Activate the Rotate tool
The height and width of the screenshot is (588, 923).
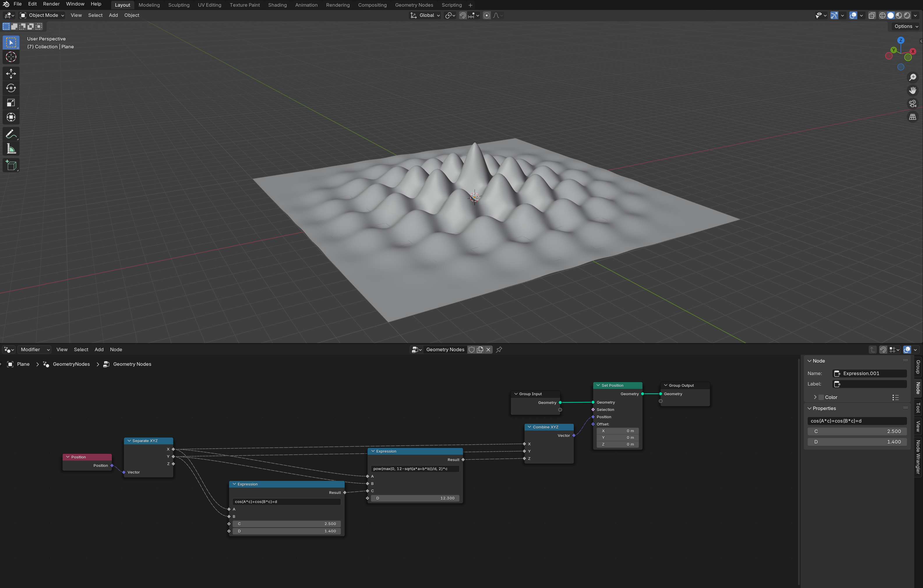tap(11, 88)
